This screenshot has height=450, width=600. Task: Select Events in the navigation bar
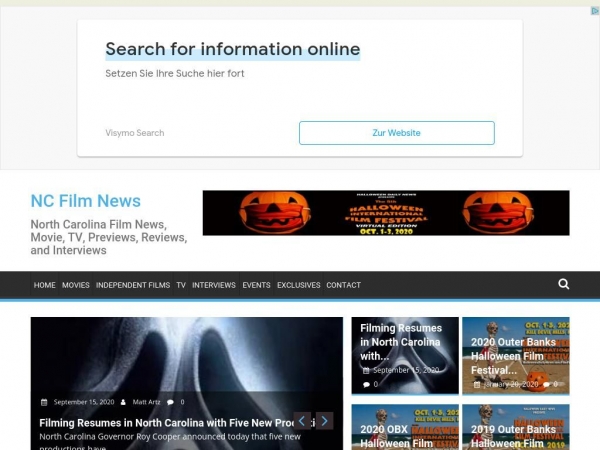(256, 285)
